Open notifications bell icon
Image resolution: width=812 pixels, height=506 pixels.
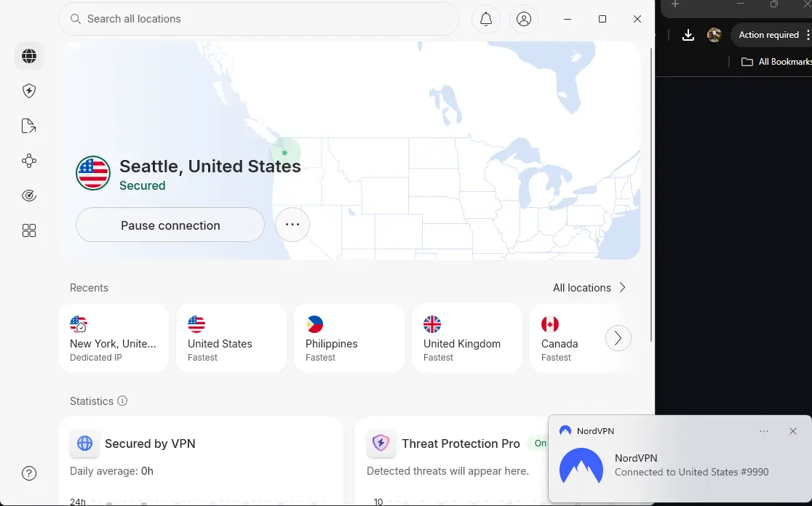(x=486, y=19)
